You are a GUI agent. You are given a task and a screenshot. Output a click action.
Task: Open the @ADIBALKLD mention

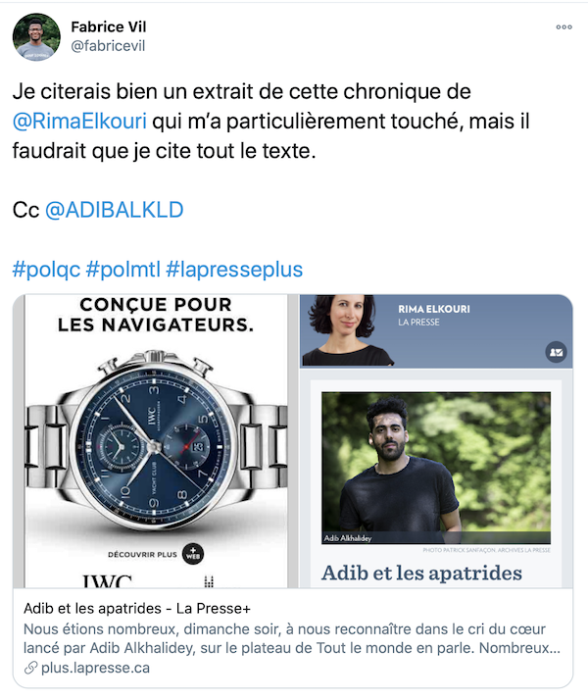coord(115,210)
